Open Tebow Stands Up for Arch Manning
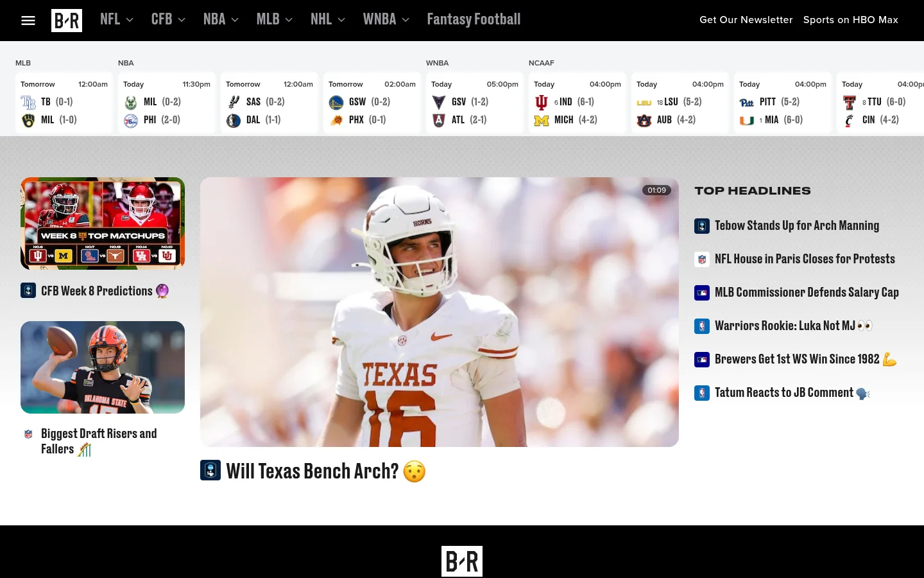 pos(797,226)
